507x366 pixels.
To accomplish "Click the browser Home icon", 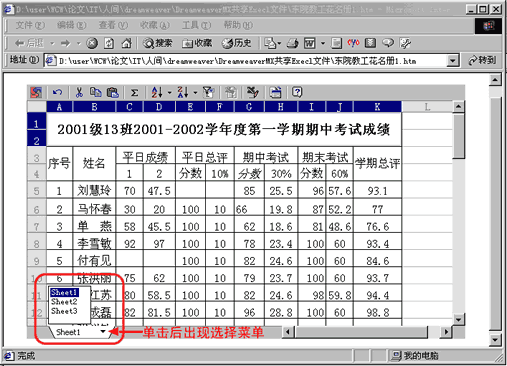I will pyautogui.click(x=126, y=43).
